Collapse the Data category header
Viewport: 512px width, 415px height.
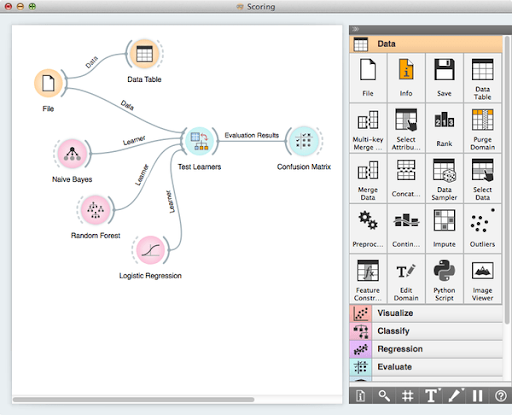coord(426,44)
